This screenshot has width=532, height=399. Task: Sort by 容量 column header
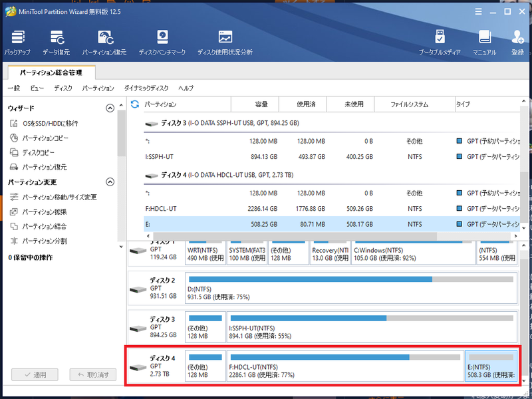(x=255, y=104)
